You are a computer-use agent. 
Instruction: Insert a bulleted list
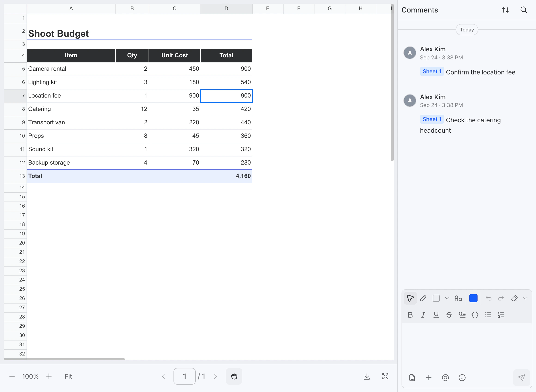click(488, 315)
